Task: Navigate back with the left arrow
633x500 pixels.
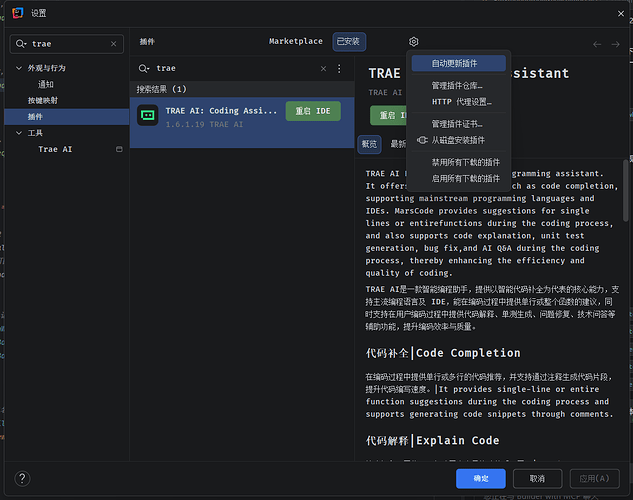Action: 597,44
